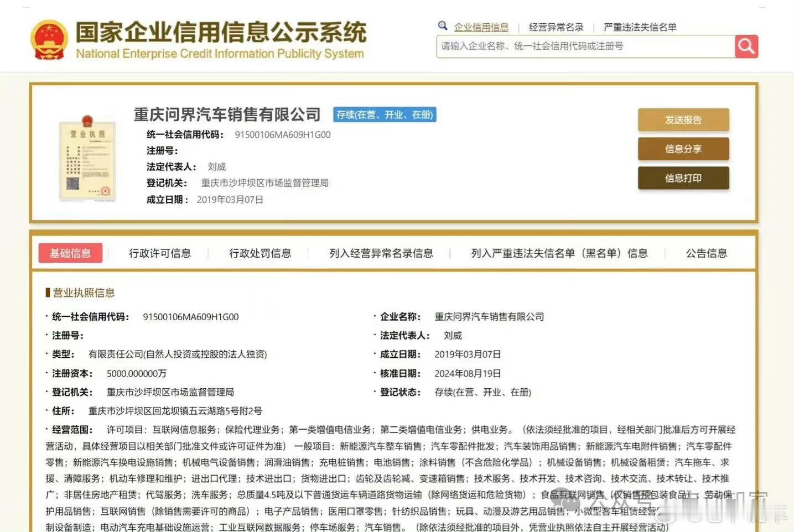
Task: Focus the enterprise name search field
Action: pos(585,46)
